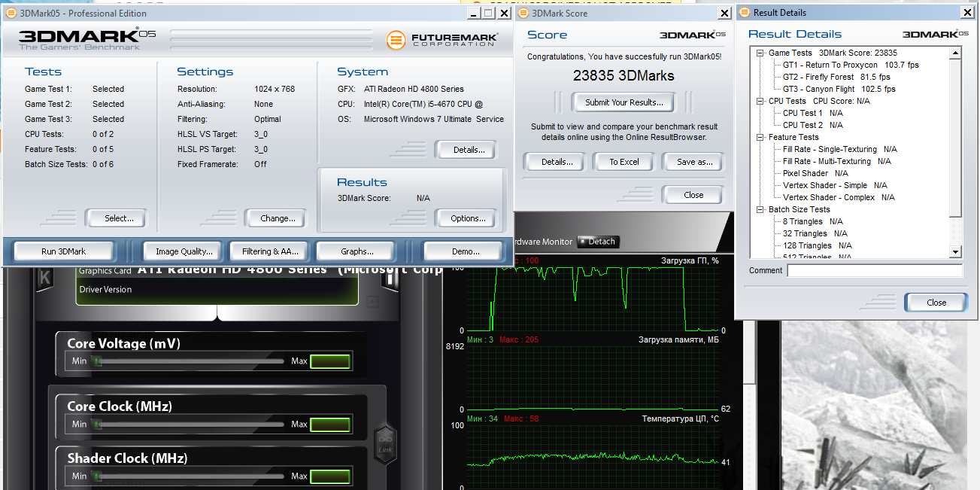
Task: Select CPU Test 1 row
Action: [813, 113]
